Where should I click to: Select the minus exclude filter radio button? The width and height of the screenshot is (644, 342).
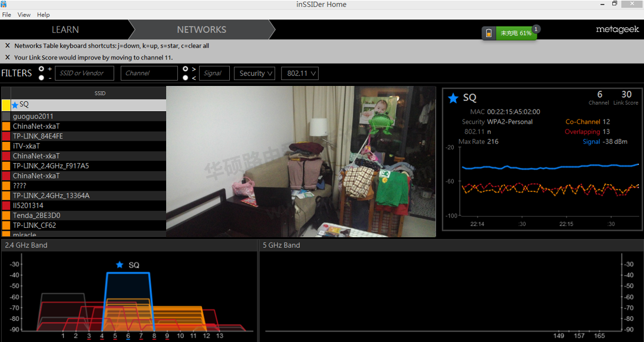coord(41,78)
